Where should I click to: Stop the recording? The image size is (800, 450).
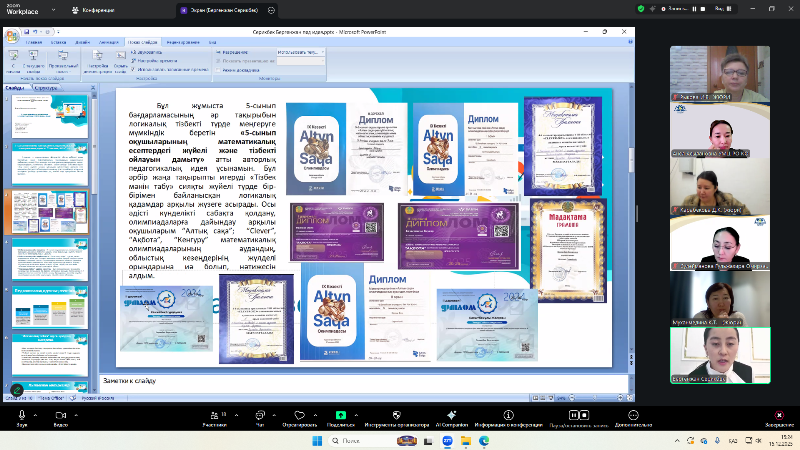click(x=585, y=414)
